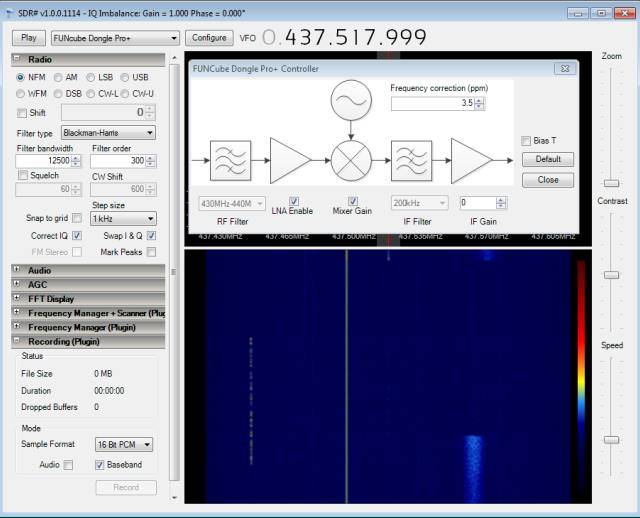The width and height of the screenshot is (640, 518).
Task: Click the Play button
Action: 29,38
